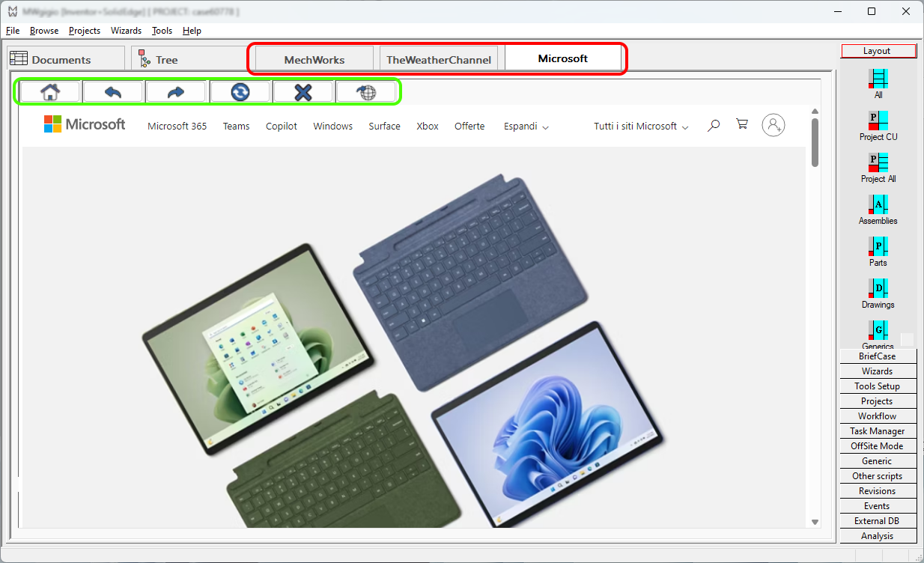Click the account sign-in avatar icon
924x563 pixels.
click(x=773, y=125)
